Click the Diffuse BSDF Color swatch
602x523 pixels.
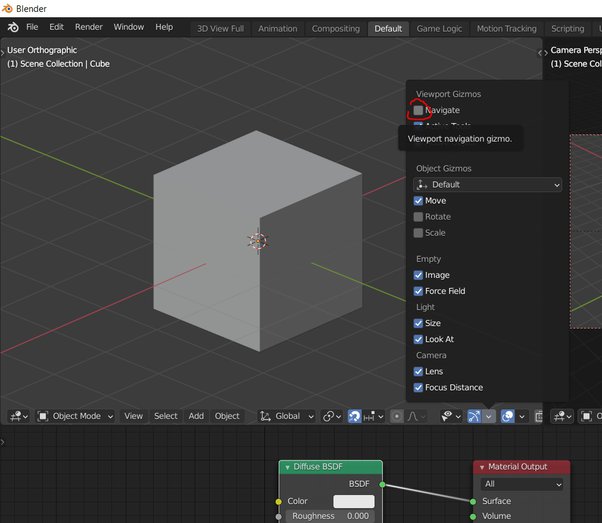(x=354, y=501)
